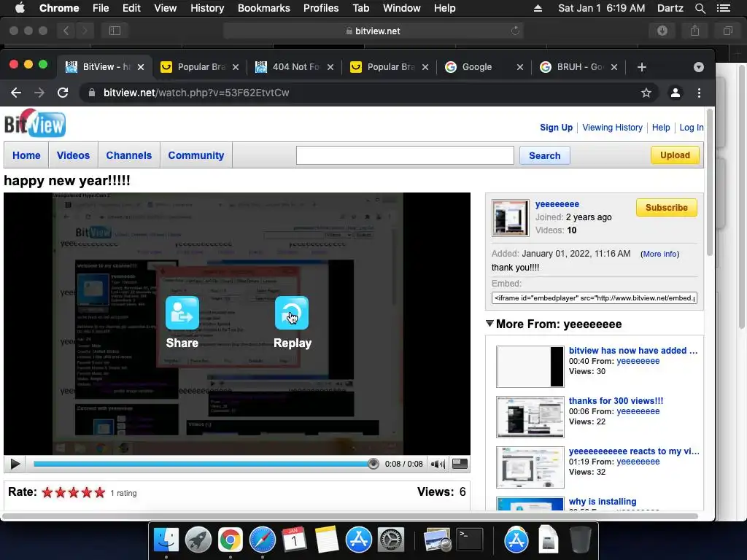Switch to the Google tab

pyautogui.click(x=484, y=67)
